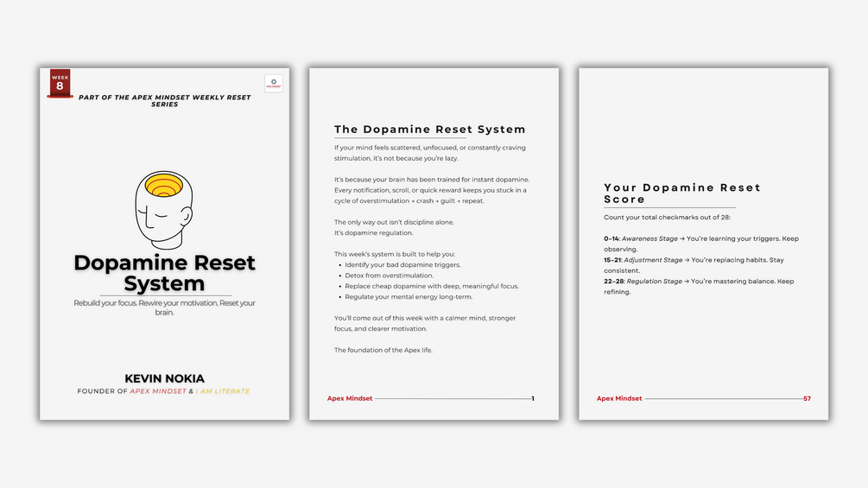This screenshot has width=868, height=488.
Task: Select the introduction page thumbnail
Action: (x=434, y=244)
